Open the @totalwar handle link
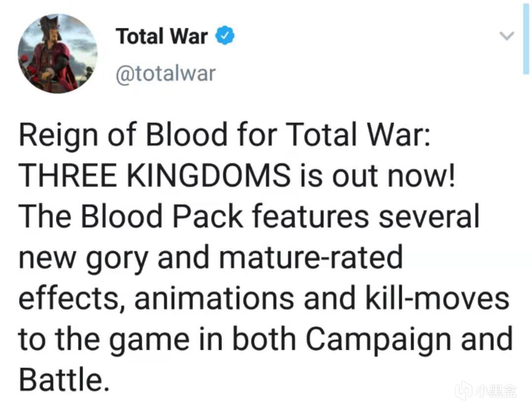Screen dimensions: 532x413 click(166, 74)
